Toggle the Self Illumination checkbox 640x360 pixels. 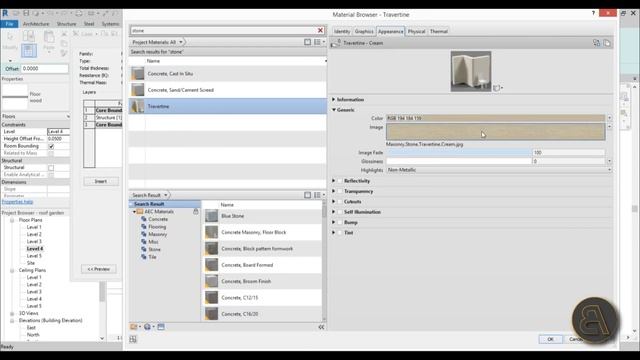pyautogui.click(x=340, y=212)
